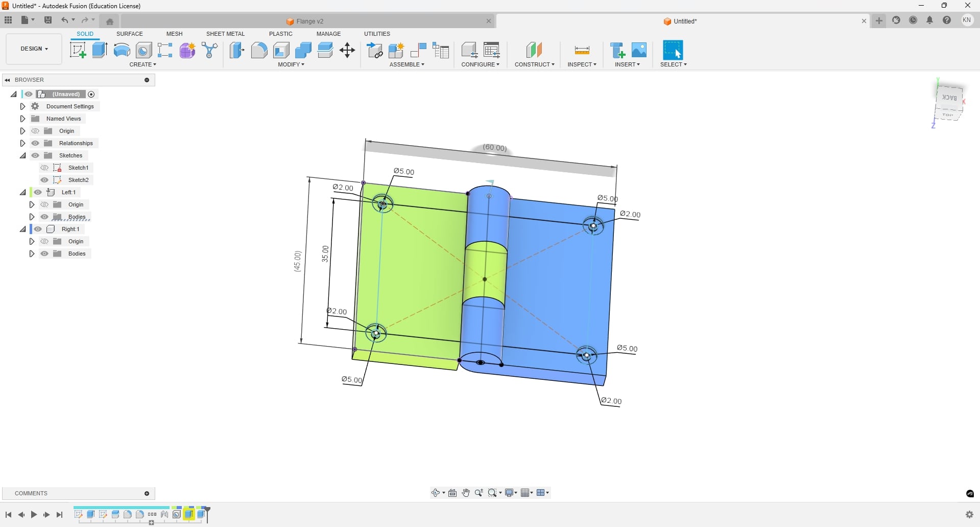Screen dimensions: 980x527
Task: Show the Data Panel grid
Action: point(8,20)
